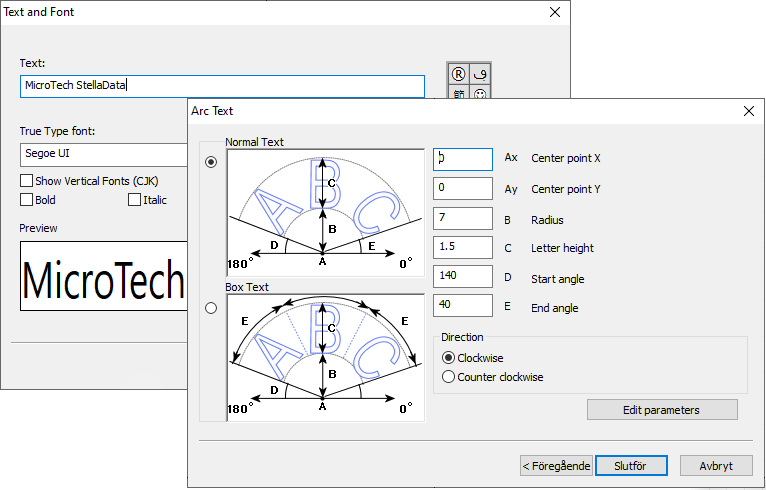Click the Avbryt cancel button
This screenshot has width=766, height=490.
pos(716,466)
